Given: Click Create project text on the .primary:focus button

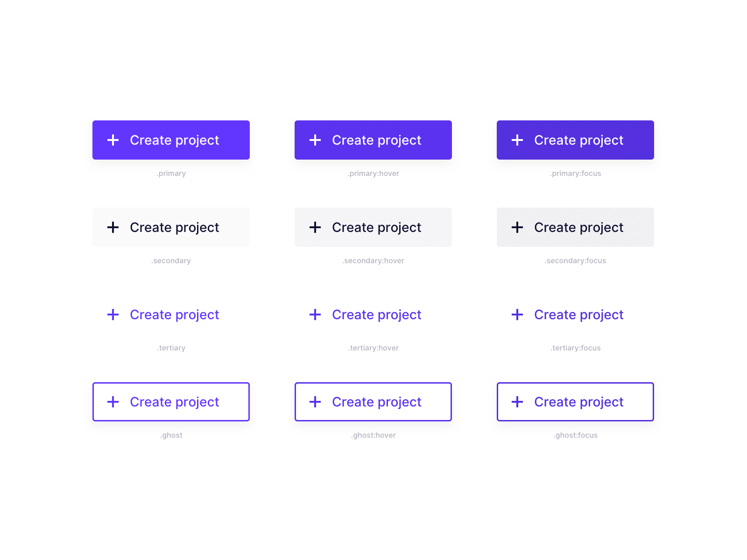Looking at the screenshot, I should click(x=579, y=140).
